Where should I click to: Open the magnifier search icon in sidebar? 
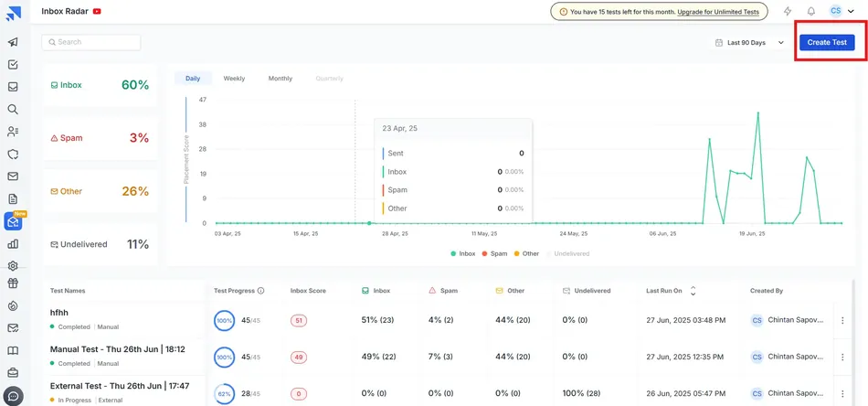(13, 109)
